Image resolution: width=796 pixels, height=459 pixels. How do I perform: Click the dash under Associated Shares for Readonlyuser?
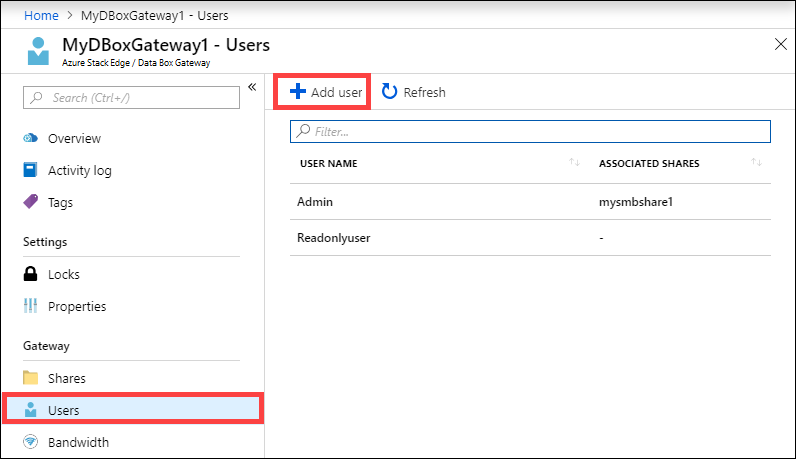tap(601, 238)
